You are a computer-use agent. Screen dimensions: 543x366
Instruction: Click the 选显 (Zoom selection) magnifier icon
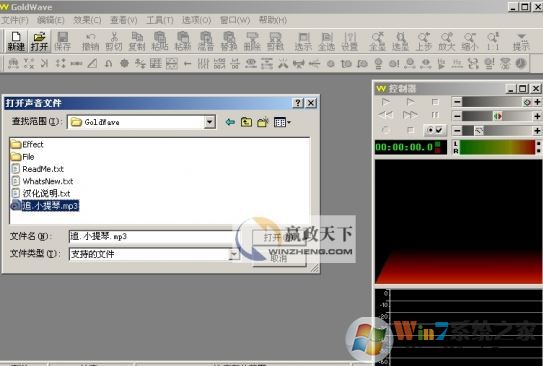(401, 41)
